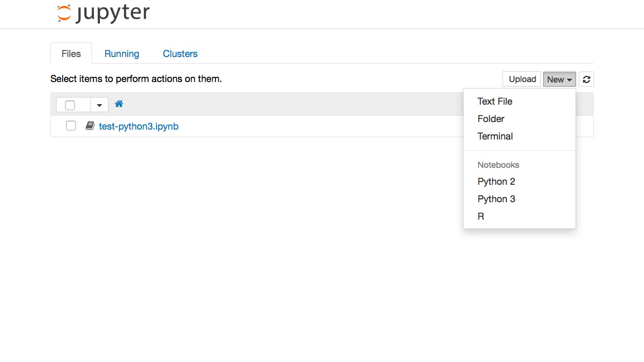Click the refresh notebook list icon

[586, 79]
